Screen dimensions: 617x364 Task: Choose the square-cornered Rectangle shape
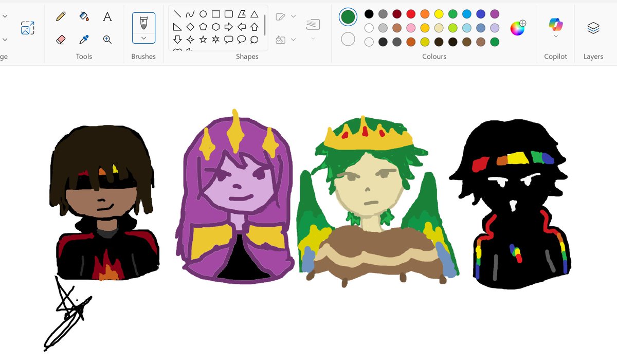click(216, 14)
